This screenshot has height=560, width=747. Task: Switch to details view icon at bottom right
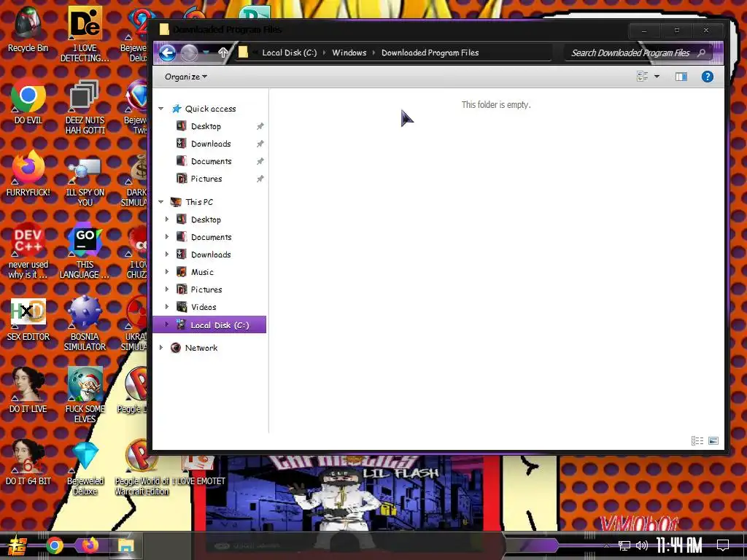coord(697,441)
